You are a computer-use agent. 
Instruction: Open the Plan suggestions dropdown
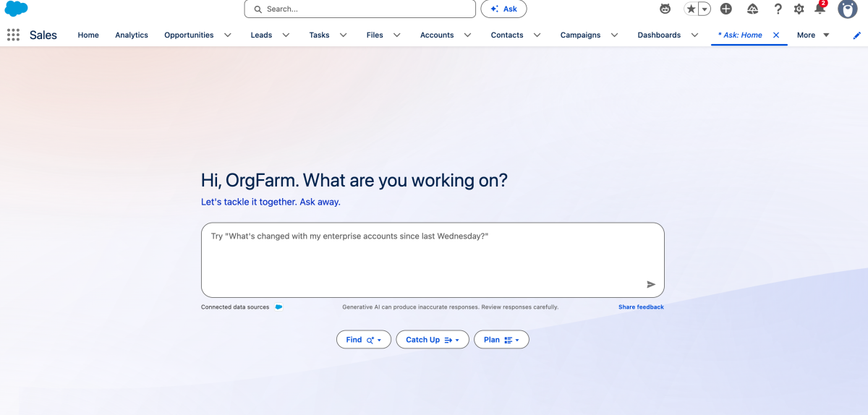[x=501, y=340]
